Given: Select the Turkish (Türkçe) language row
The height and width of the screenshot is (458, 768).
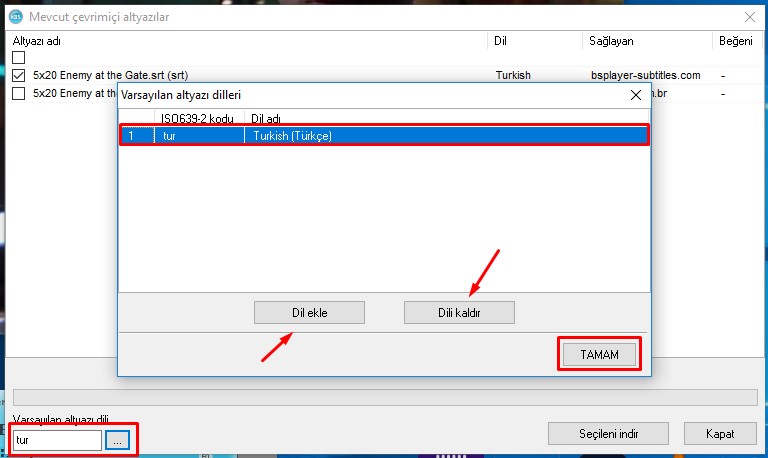Looking at the screenshot, I should coord(384,136).
